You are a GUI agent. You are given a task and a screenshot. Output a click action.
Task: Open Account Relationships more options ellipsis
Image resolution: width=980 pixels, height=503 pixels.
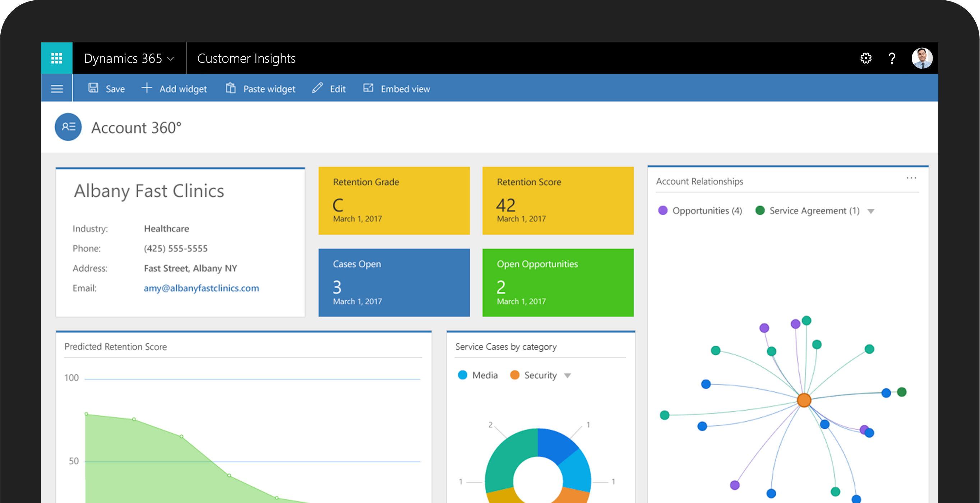(911, 178)
